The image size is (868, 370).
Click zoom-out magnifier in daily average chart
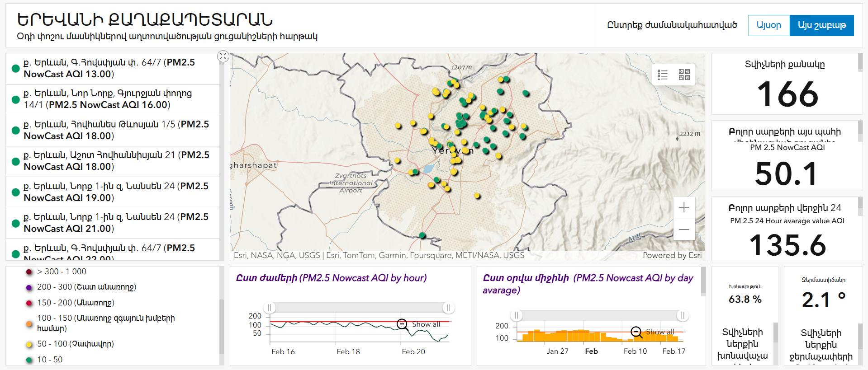click(636, 332)
